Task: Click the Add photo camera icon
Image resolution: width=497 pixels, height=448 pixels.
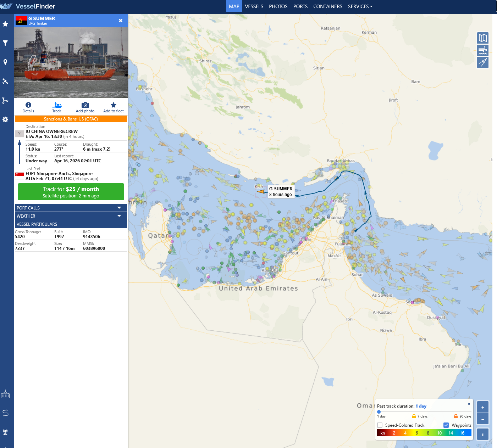Action: point(85,107)
